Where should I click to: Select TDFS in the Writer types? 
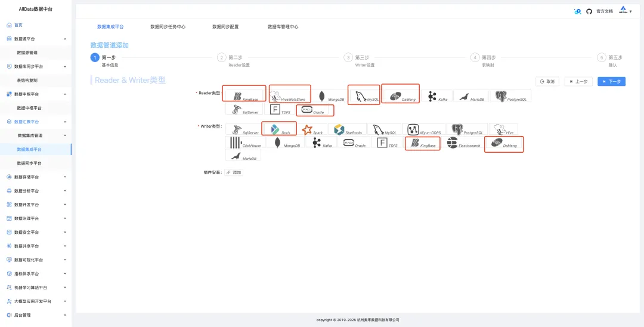click(x=387, y=143)
